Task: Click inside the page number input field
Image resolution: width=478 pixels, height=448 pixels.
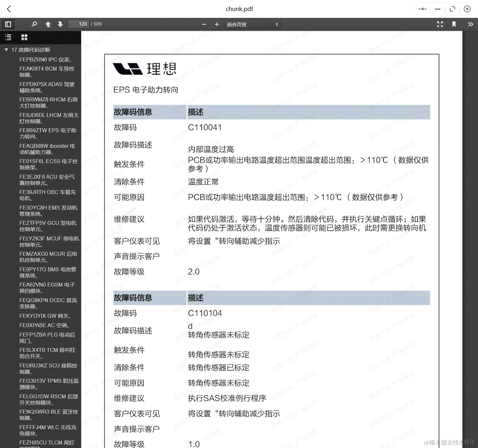Action: tap(79, 24)
